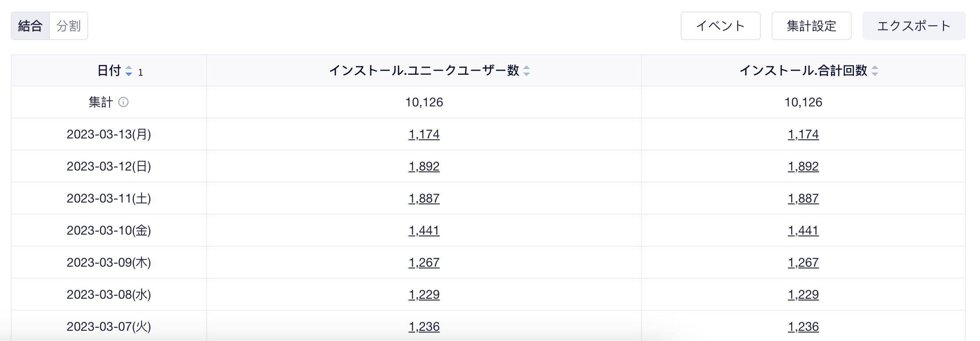Viewport: 980px width, 341px height.
Task: Click the info icon next to 集計
Action: [123, 102]
